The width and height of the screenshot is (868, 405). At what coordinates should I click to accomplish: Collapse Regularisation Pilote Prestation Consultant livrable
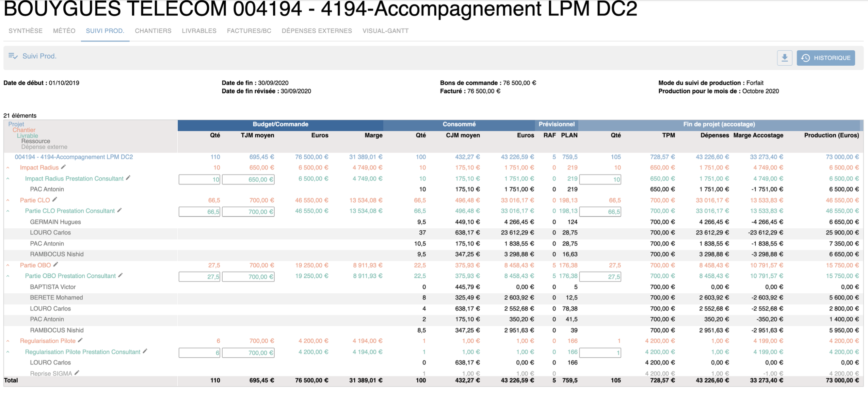coord(8,352)
